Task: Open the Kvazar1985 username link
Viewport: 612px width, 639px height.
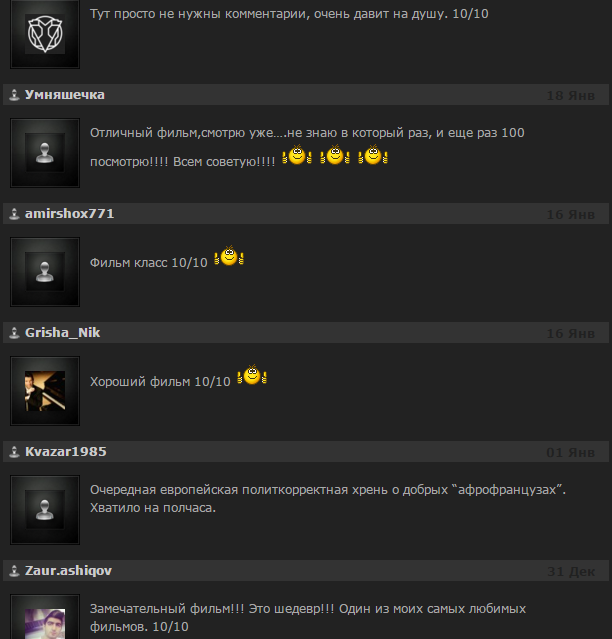Action: pyautogui.click(x=66, y=452)
